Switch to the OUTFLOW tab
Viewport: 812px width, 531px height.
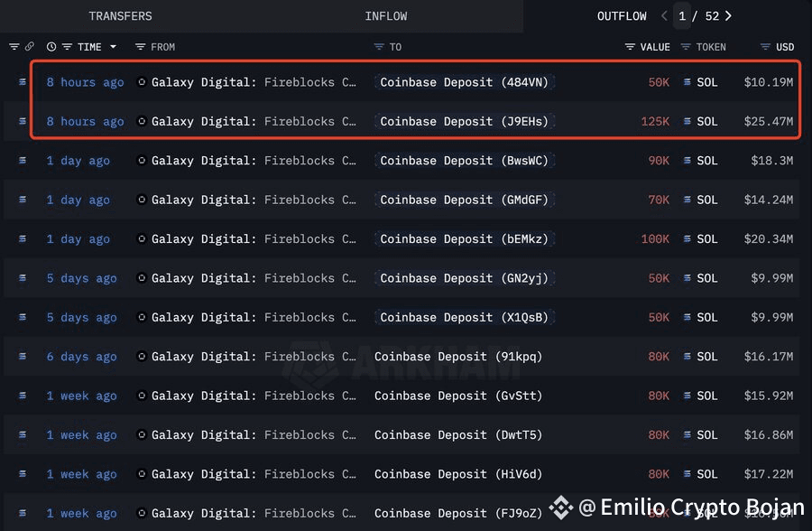point(622,16)
